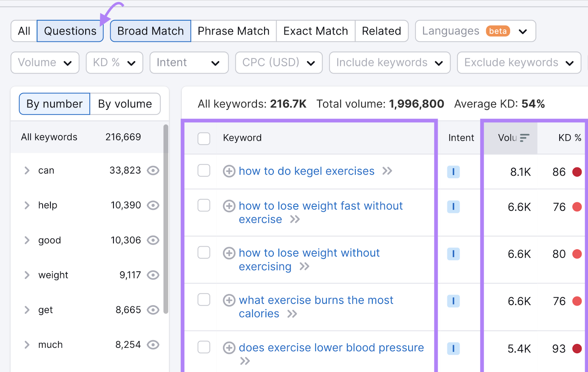Screen dimensions: 588x372
Task: Toggle visibility of the 'weight' group
Action: (x=153, y=275)
